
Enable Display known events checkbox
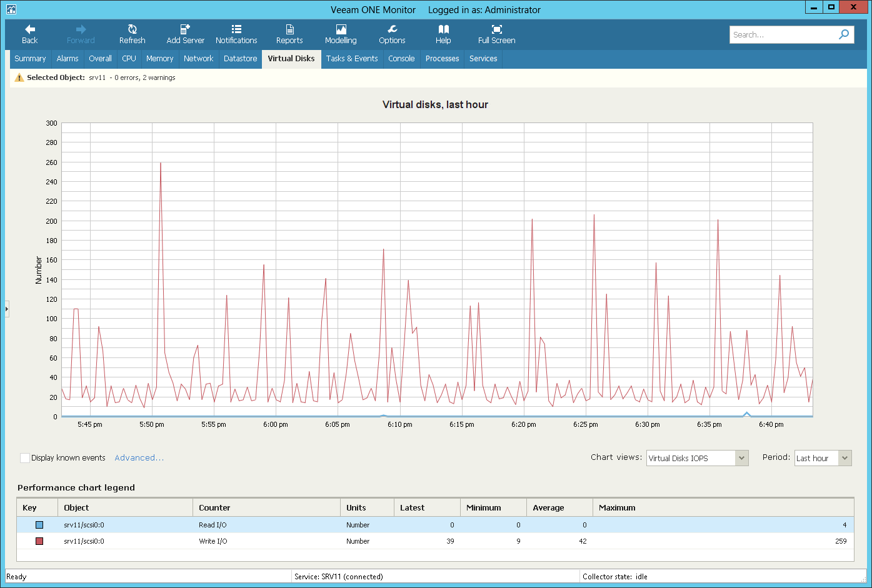[x=25, y=458]
